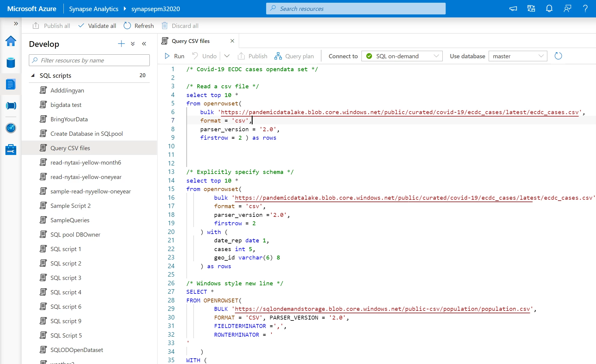This screenshot has height=364, width=596.
Task: Toggle the SQL scripts section expander
Action: click(32, 75)
